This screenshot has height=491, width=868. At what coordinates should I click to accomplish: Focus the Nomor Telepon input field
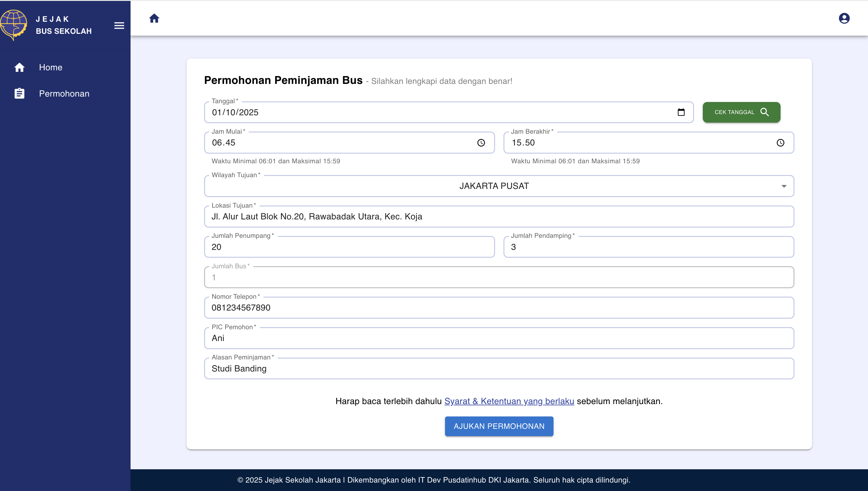tap(499, 308)
